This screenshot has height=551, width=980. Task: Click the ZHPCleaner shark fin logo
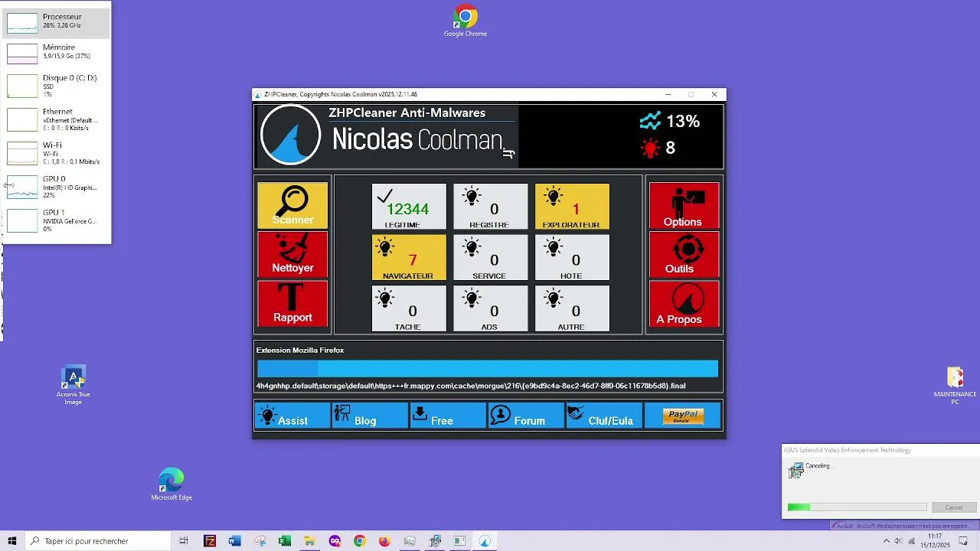[x=291, y=135]
